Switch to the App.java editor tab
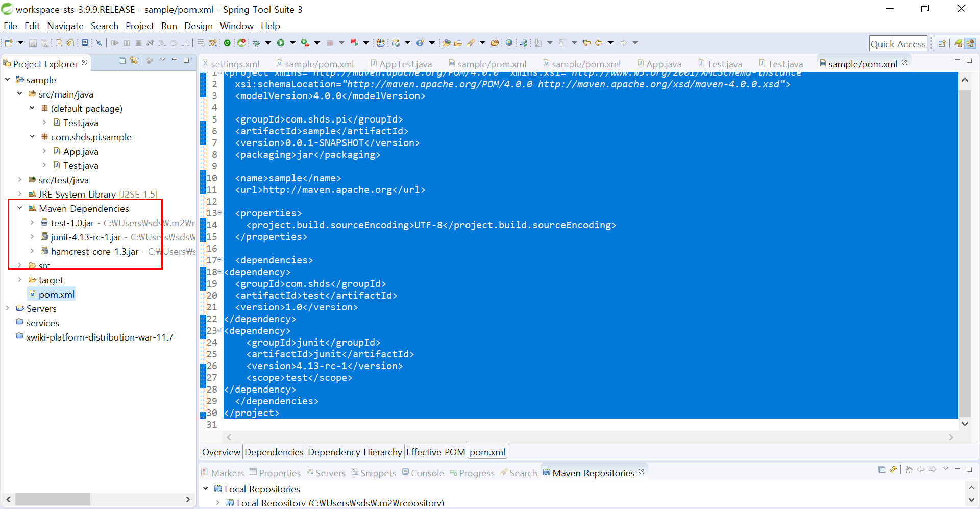The width and height of the screenshot is (980, 509). [659, 64]
